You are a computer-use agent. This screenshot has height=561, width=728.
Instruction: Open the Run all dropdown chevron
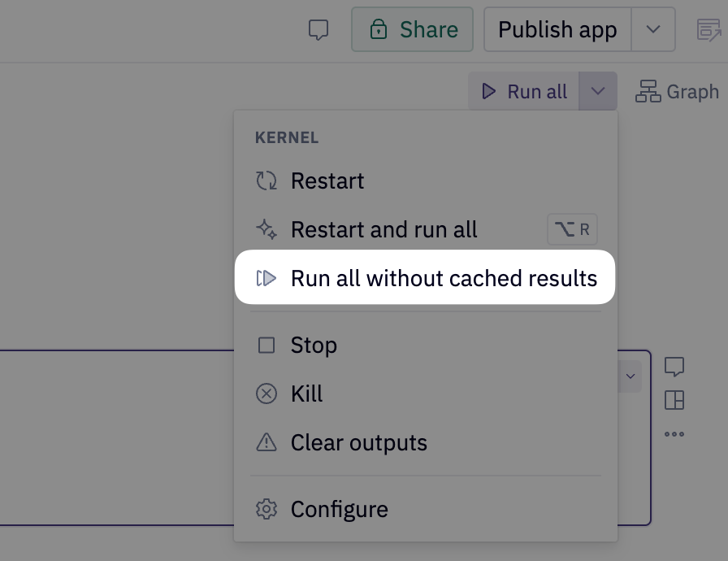tap(598, 91)
